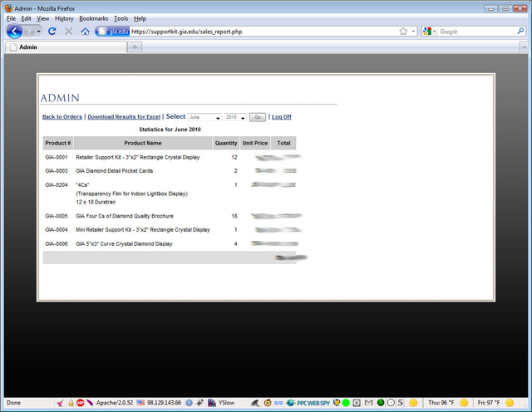Reload the sales report page
This screenshot has width=532, height=412.
tap(52, 32)
